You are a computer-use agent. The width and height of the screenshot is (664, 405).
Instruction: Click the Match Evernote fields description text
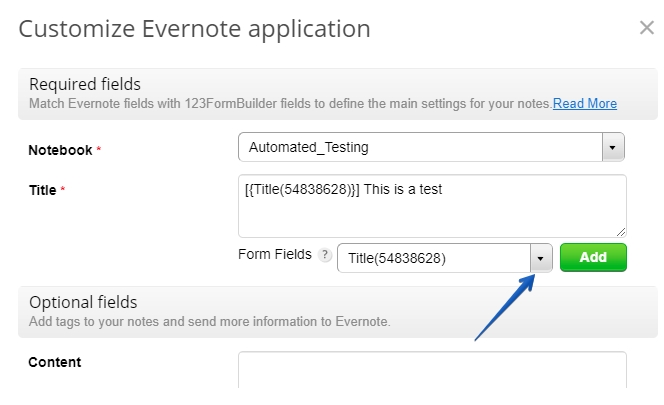tap(290, 103)
